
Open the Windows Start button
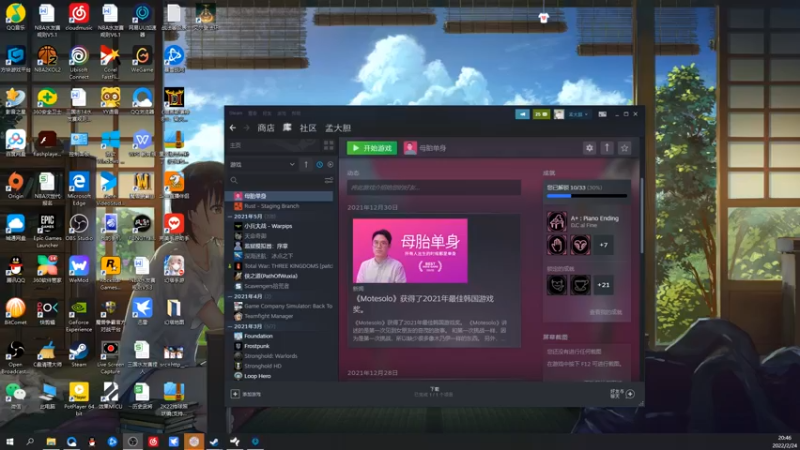(9, 441)
